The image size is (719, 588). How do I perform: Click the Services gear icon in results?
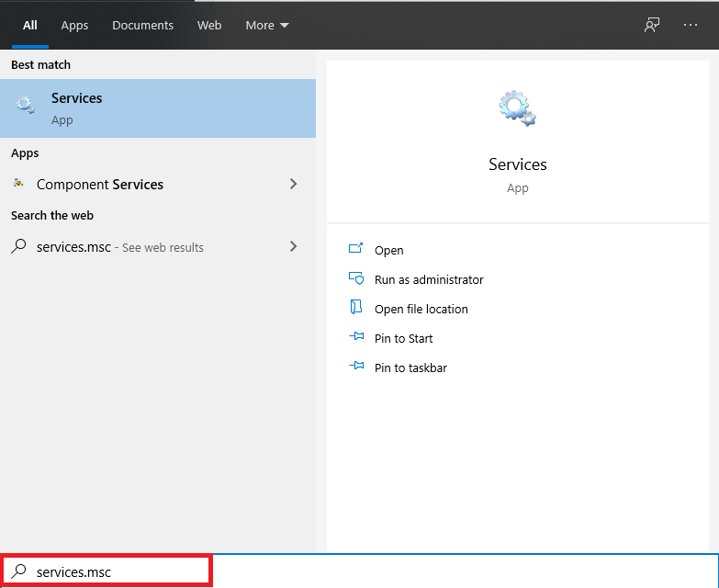[25, 105]
